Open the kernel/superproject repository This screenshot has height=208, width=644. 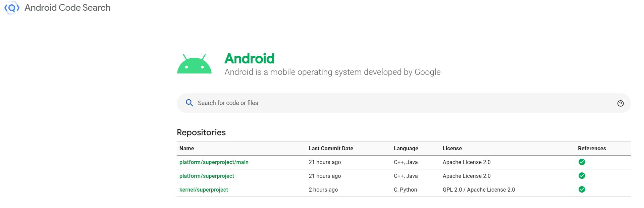[x=204, y=190]
